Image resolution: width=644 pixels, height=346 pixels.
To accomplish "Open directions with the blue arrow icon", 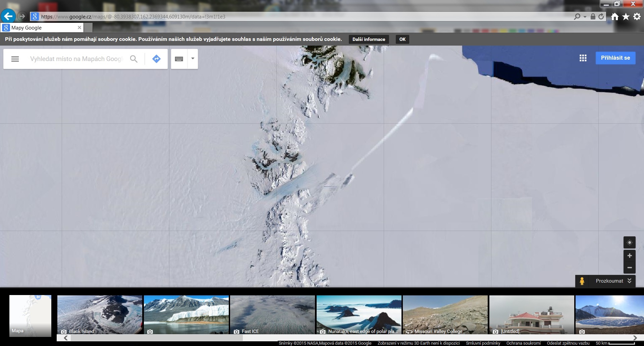I will pos(156,59).
